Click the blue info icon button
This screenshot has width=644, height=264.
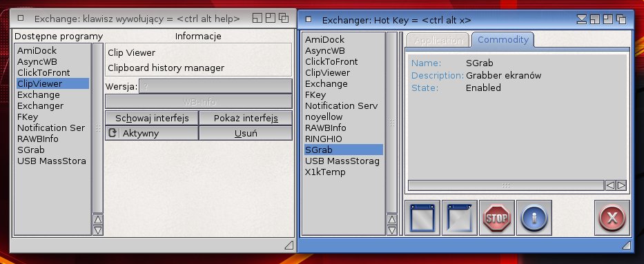534,218
